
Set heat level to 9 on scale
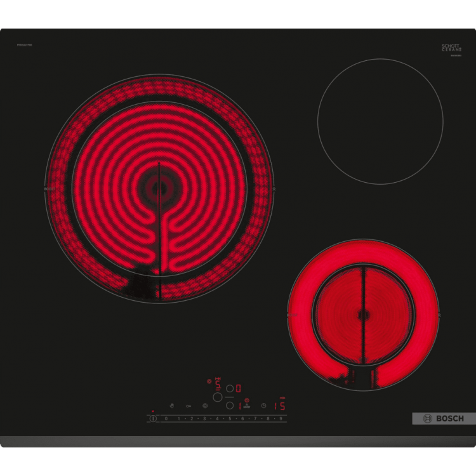(281, 419)
